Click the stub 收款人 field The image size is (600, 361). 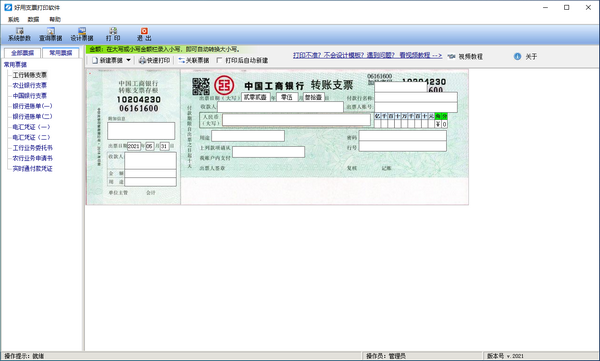click(150, 160)
